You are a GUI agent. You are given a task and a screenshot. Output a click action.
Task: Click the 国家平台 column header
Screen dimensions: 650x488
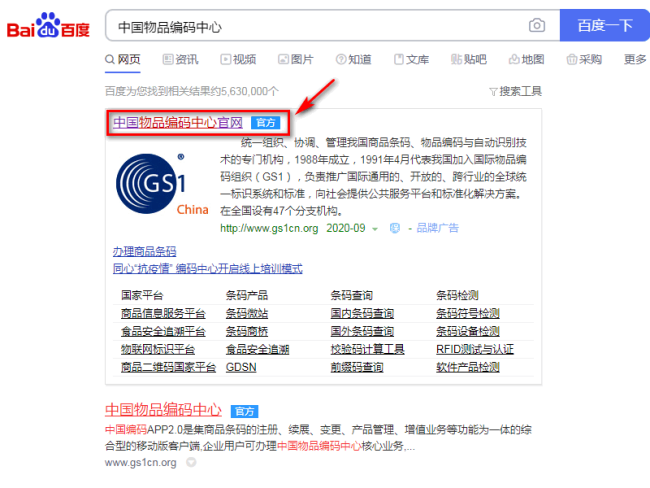142,295
